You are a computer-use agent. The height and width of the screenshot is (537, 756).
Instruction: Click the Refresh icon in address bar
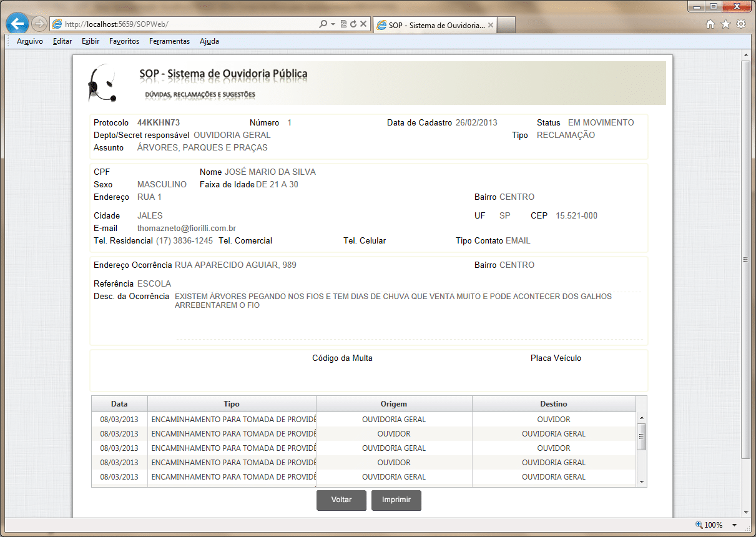[353, 24]
